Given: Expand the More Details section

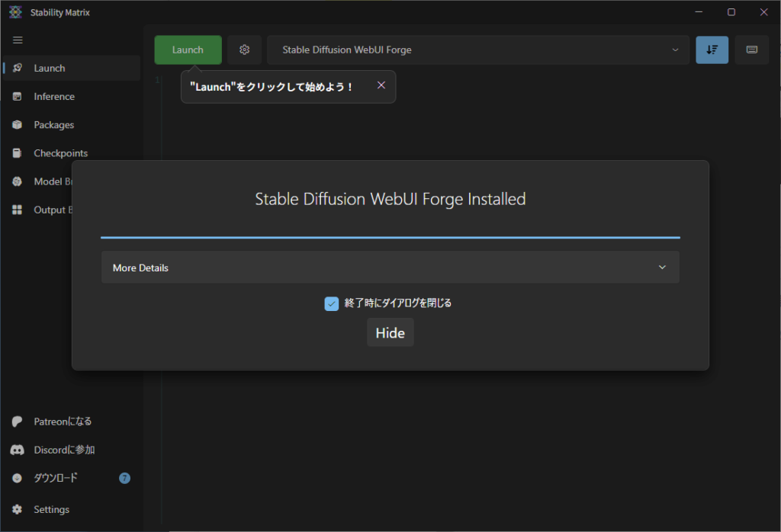Looking at the screenshot, I should (x=390, y=268).
